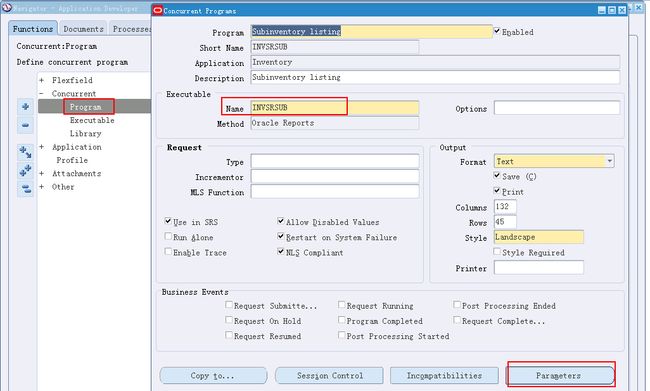Select Program in the Concurrent tree
The image size is (650, 391).
coord(85,107)
